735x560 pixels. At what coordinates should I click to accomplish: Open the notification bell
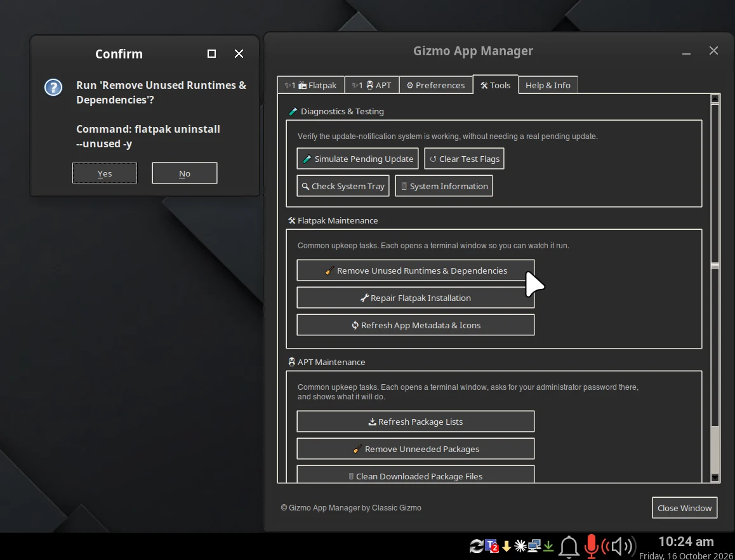569,547
